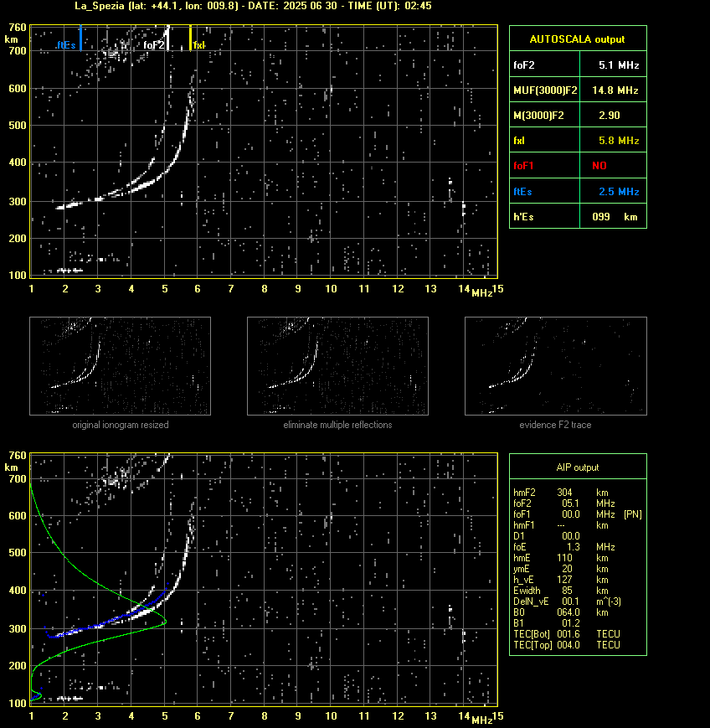Viewport: 710px width, 728px height.
Task: Click the red foF1 value 'NO'
Action: 599,166
